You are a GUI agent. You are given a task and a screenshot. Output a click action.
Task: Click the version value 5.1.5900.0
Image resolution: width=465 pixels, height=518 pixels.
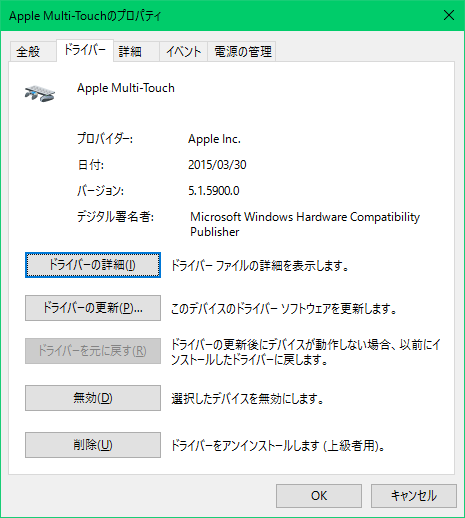click(x=214, y=191)
